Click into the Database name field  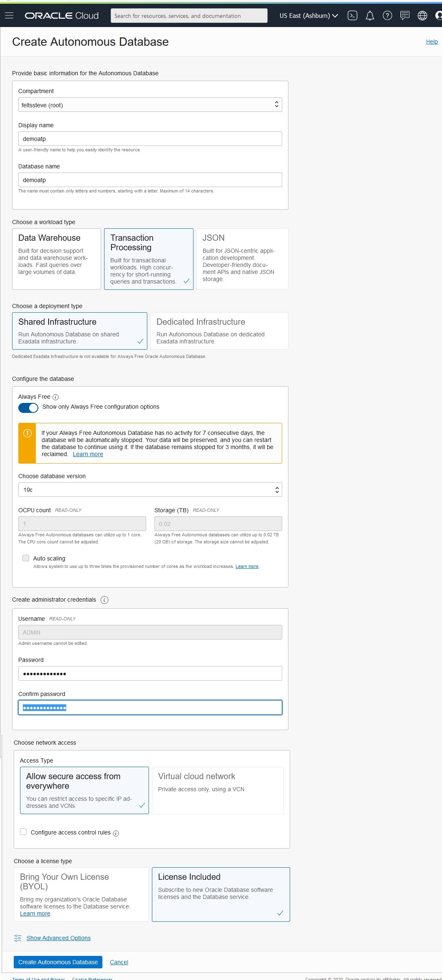150,180
